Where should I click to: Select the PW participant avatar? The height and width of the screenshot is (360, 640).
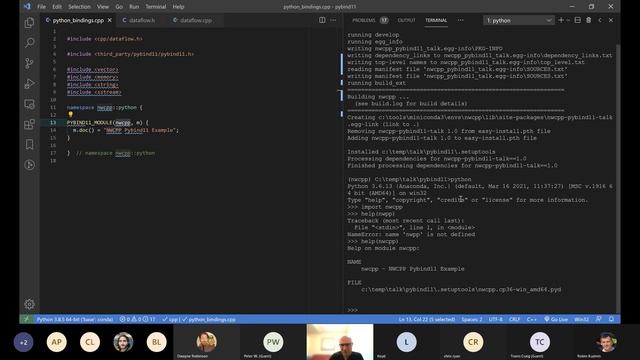(x=273, y=342)
